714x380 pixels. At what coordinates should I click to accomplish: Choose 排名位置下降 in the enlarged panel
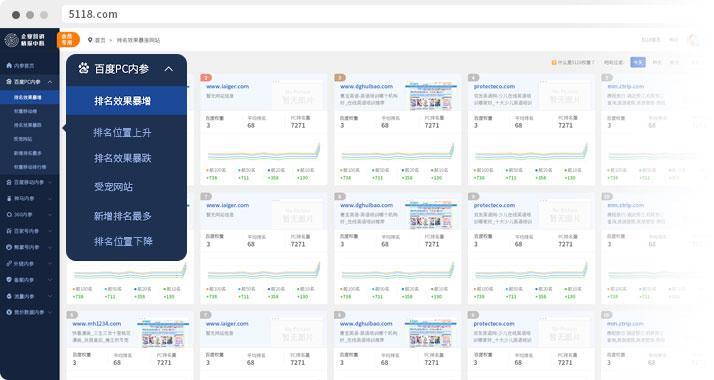tap(123, 241)
